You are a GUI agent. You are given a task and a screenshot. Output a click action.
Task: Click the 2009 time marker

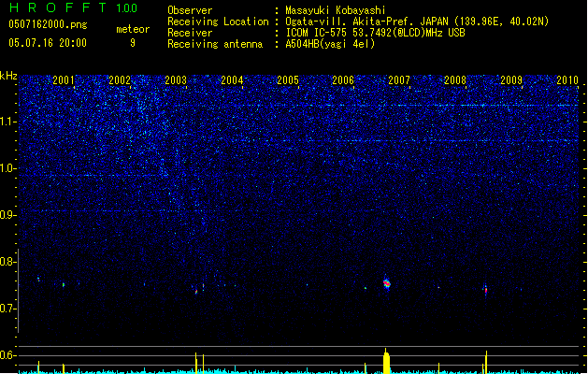[511, 80]
